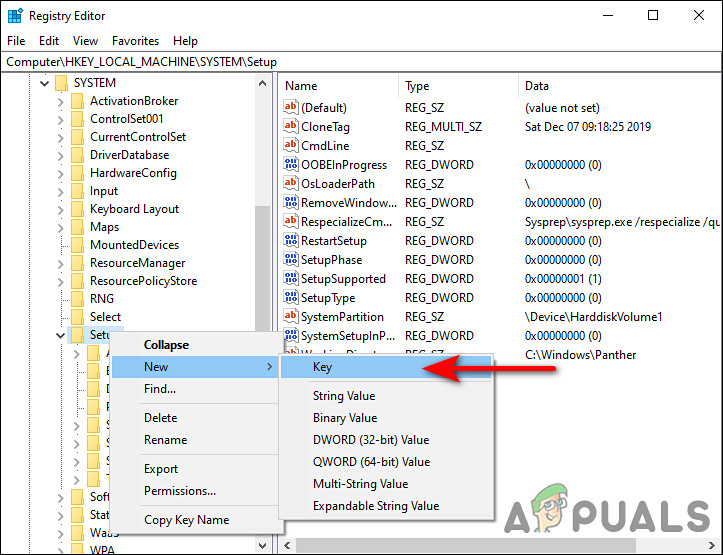Click the ActivationBroker folder icon
This screenshot has height=555, width=723.
point(77,101)
